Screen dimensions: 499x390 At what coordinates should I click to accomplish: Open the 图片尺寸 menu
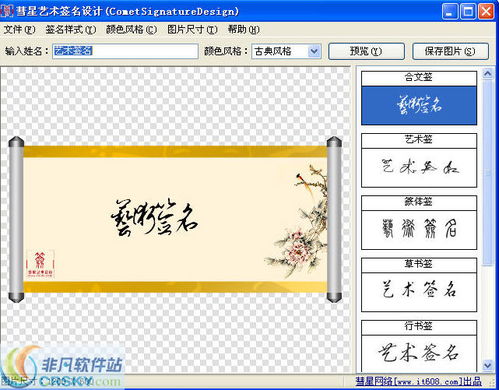[x=192, y=30]
